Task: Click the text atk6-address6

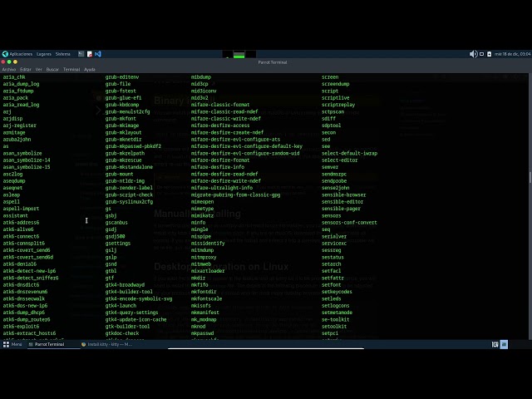Action: tap(21, 223)
